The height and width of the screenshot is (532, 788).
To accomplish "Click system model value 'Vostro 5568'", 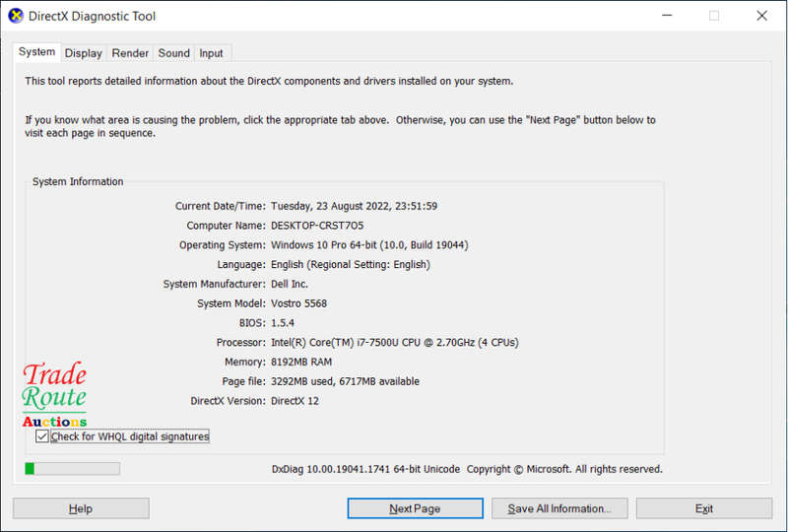I will point(299,303).
